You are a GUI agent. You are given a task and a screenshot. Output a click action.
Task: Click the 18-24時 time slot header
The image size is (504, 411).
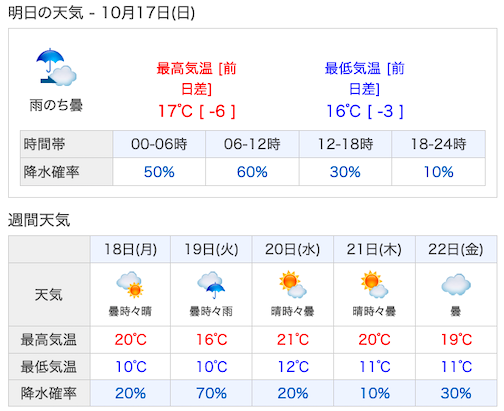(x=438, y=144)
